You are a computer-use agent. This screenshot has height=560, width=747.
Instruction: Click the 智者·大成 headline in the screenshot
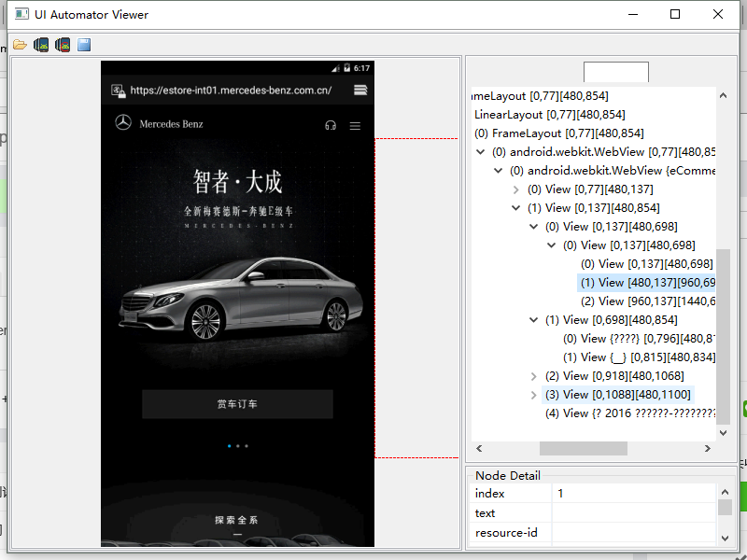pyautogui.click(x=237, y=181)
